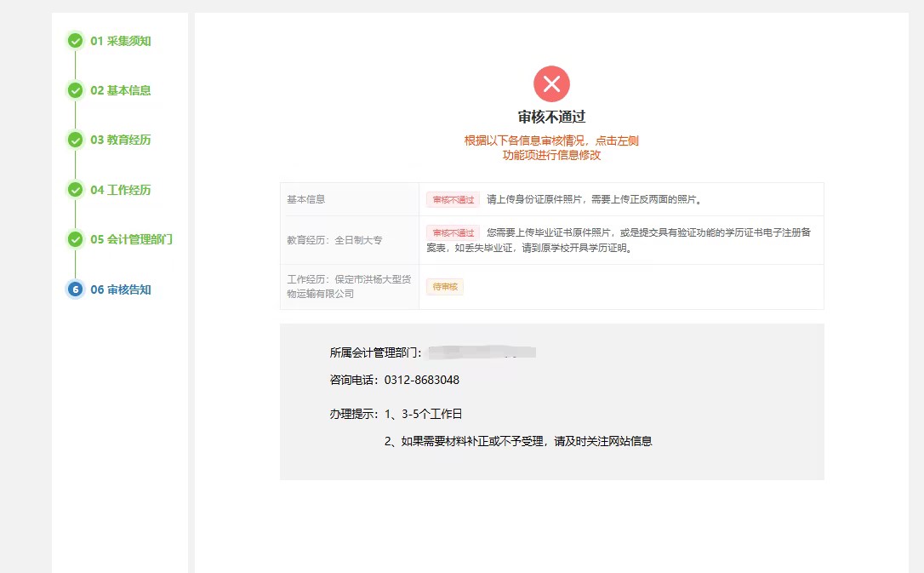924x573 pixels.
Task: Click the blue number 6 step circle
Action: (x=75, y=289)
